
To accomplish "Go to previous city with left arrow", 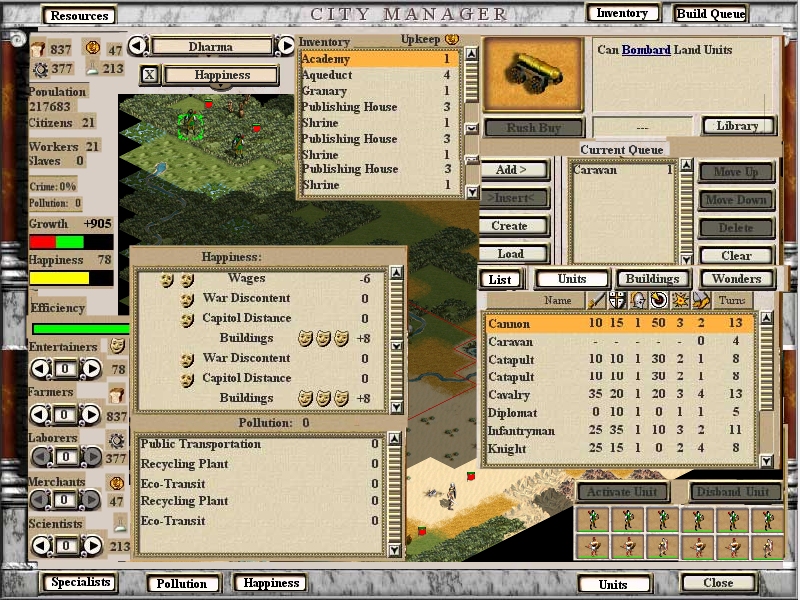I will click(138, 46).
